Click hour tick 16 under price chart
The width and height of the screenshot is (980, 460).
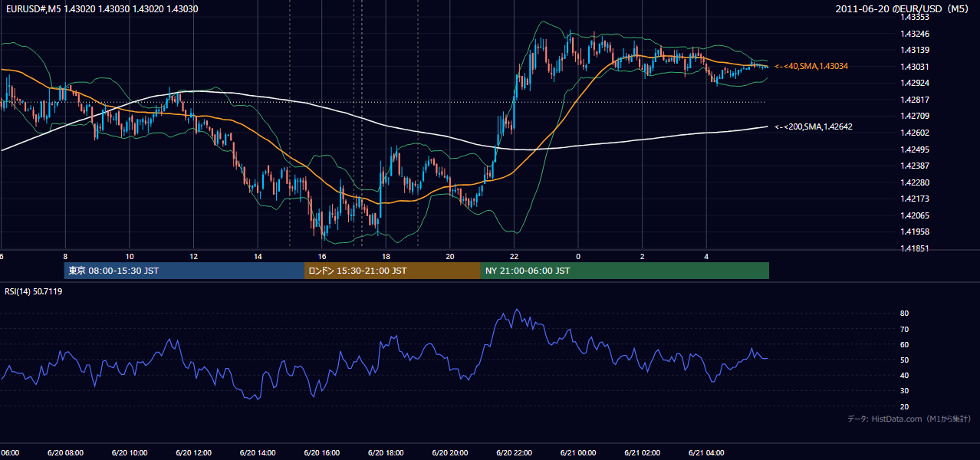(322, 257)
